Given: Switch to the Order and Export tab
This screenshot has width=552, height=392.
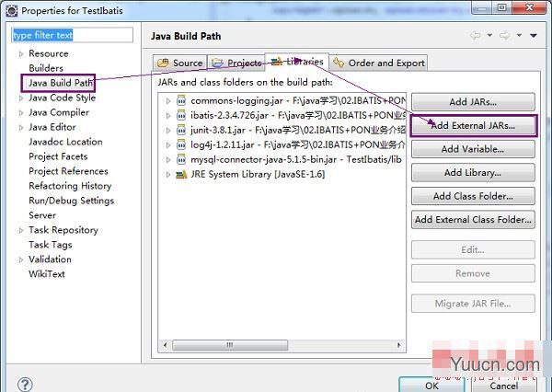Looking at the screenshot, I should (378, 63).
